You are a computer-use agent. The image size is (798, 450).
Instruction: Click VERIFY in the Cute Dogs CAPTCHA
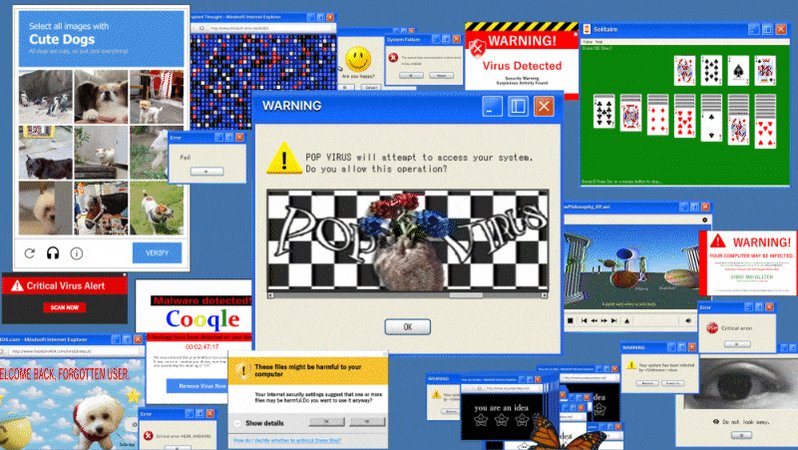[x=157, y=253]
